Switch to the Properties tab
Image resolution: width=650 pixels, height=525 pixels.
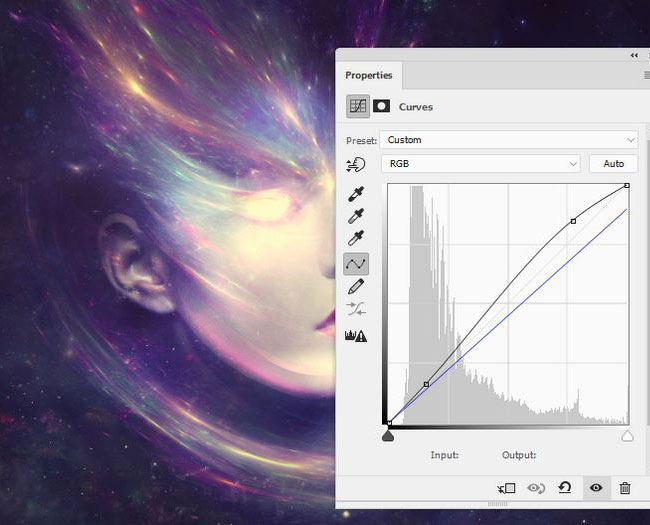[369, 75]
